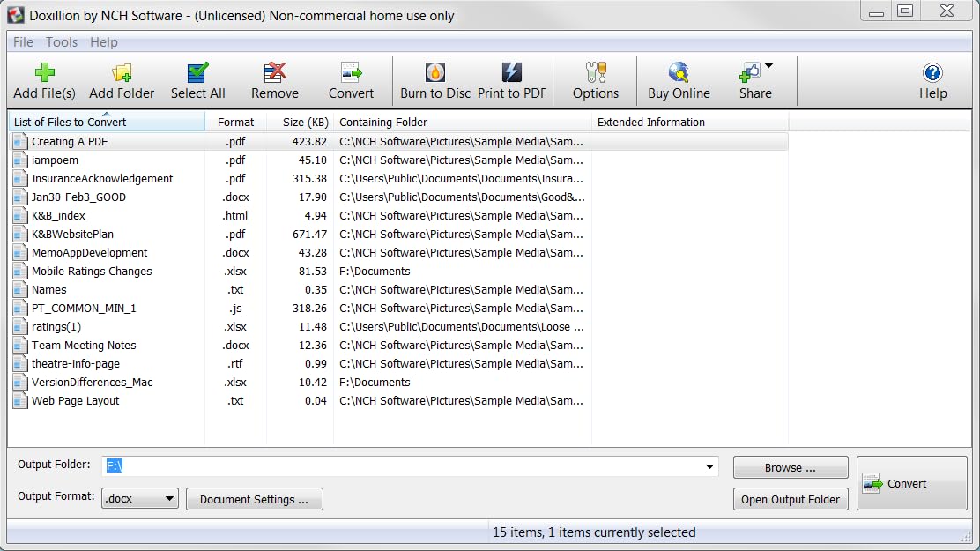Image resolution: width=980 pixels, height=551 pixels.
Task: Click the .rtf format cell
Action: coord(235,363)
